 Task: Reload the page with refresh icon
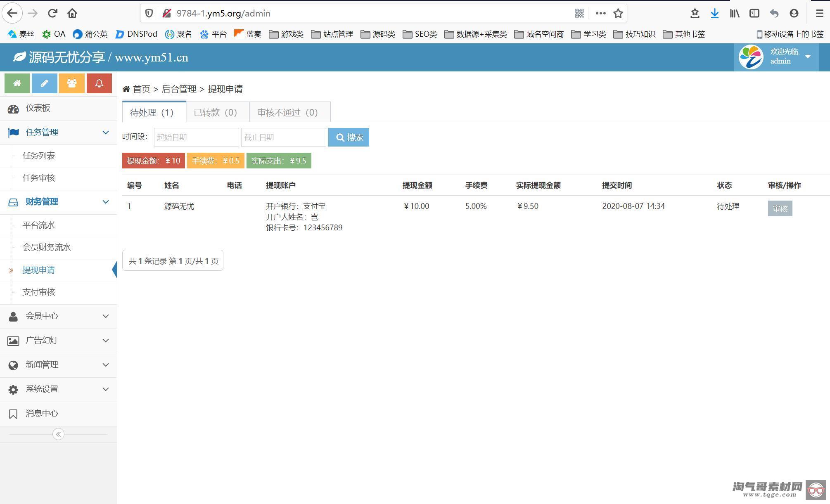[x=52, y=13]
